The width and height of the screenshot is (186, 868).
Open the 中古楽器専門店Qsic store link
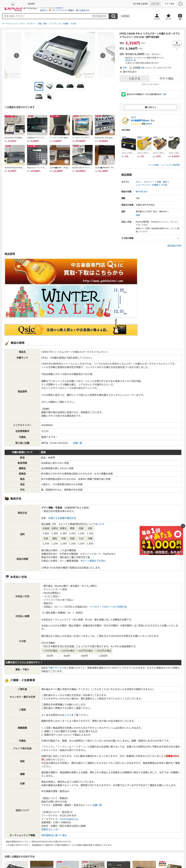[x=140, y=120]
